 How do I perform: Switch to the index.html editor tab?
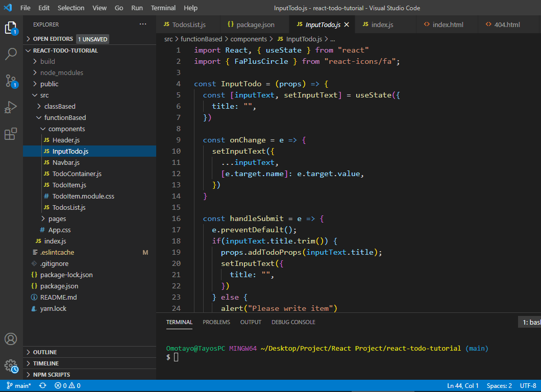447,24
